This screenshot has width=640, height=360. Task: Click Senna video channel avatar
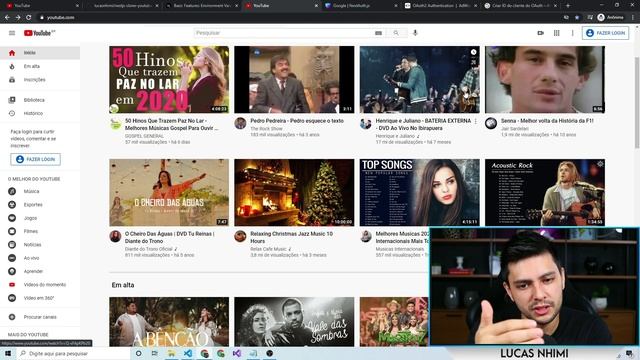tap(491, 123)
